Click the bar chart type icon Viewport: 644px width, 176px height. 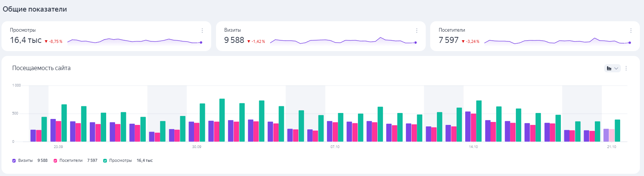tap(609, 68)
